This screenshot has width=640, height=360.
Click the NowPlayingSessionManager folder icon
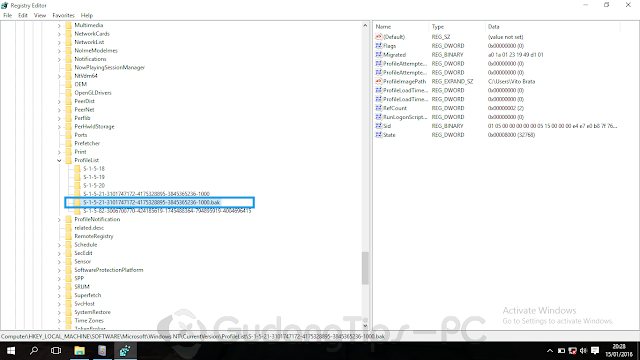69,67
